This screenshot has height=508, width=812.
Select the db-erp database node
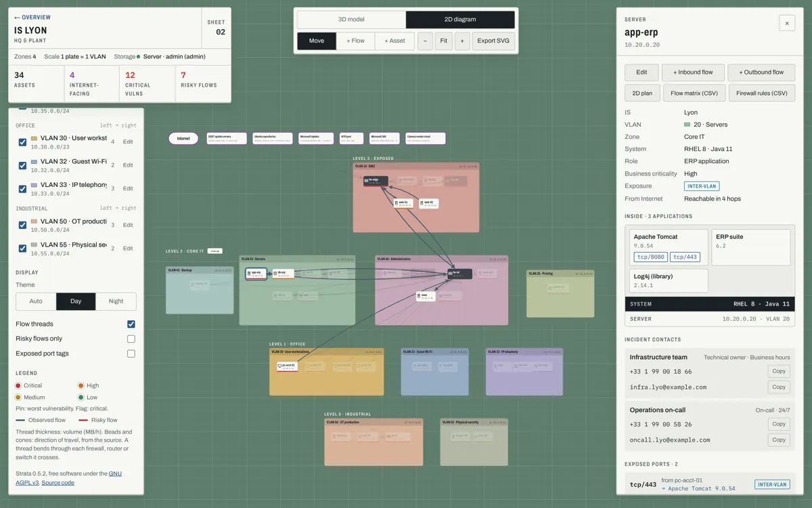tap(283, 274)
